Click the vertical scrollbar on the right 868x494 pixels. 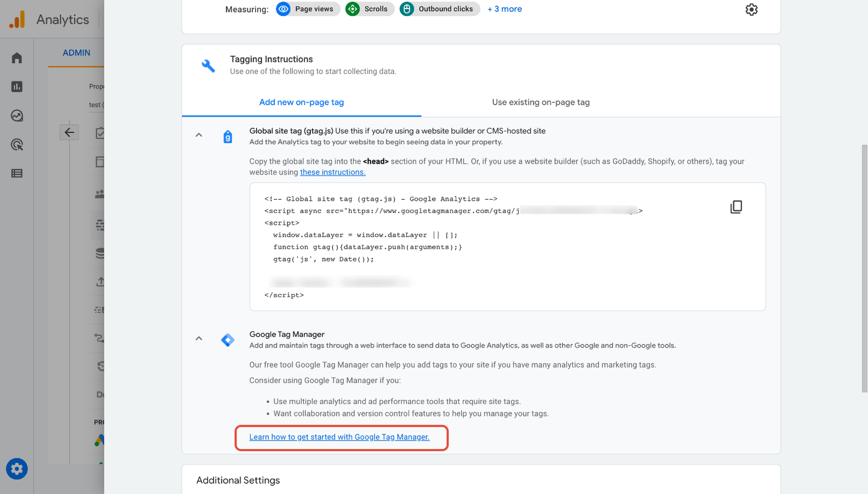click(864, 268)
